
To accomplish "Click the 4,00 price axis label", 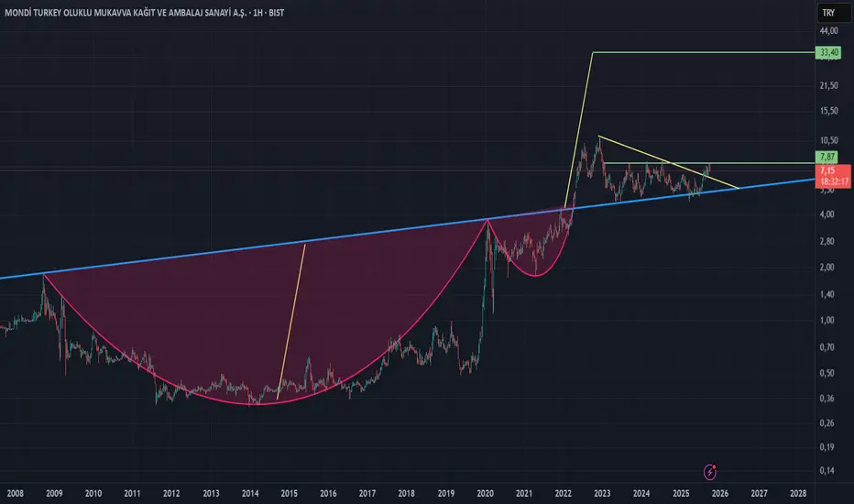I will pos(827,214).
